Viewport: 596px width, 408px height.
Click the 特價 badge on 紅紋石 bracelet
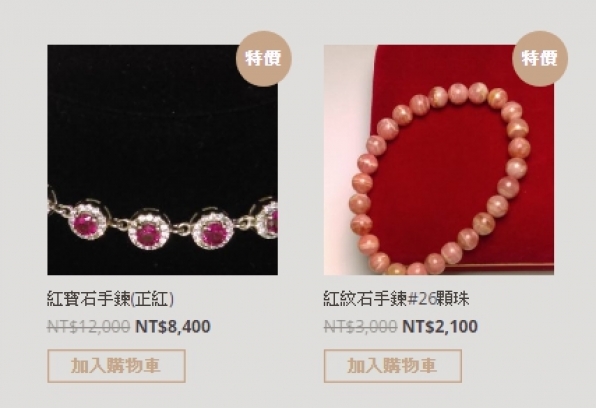[540, 59]
